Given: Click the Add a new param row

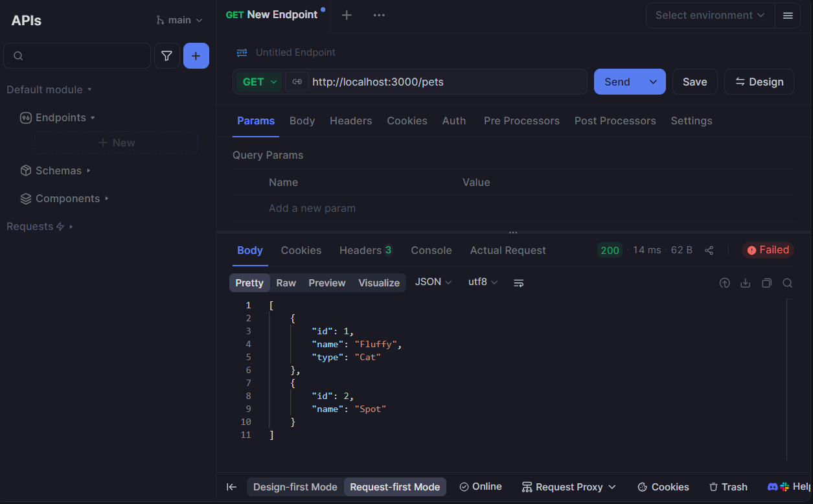Looking at the screenshot, I should coord(312,208).
